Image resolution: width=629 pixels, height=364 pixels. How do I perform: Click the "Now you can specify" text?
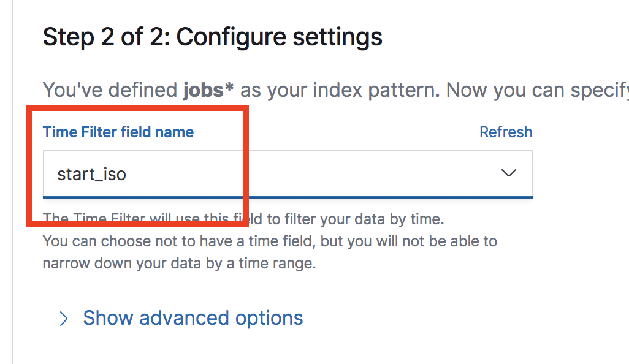(x=527, y=90)
